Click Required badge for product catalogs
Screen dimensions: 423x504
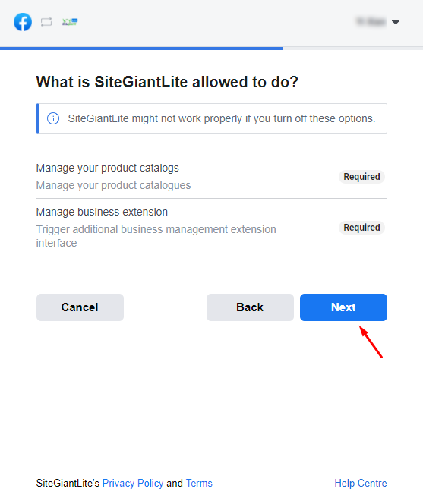pos(361,177)
